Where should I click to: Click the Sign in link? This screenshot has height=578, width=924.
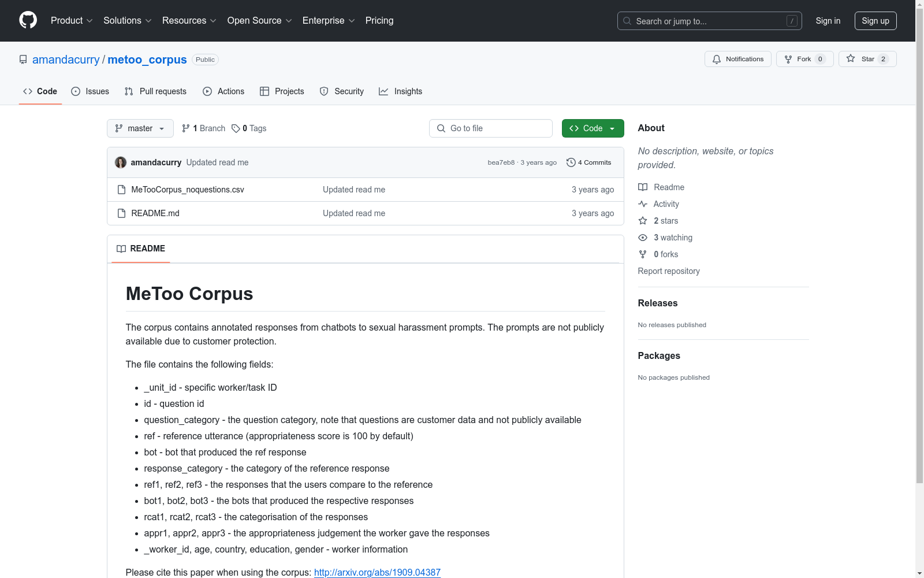click(828, 21)
